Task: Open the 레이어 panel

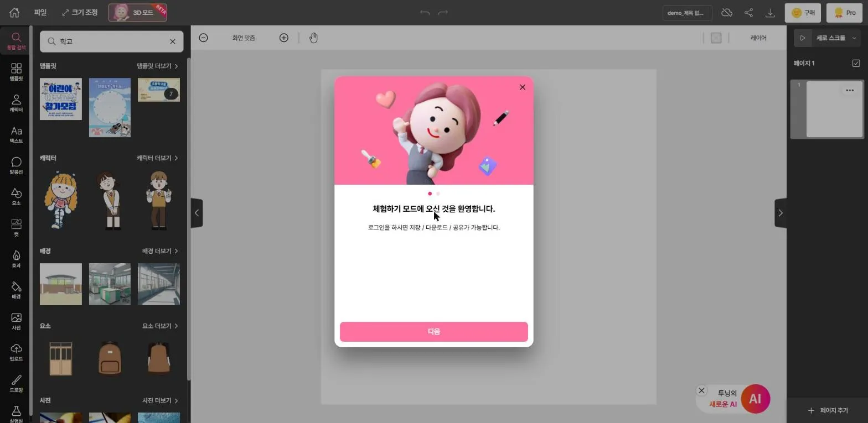Action: [x=758, y=38]
